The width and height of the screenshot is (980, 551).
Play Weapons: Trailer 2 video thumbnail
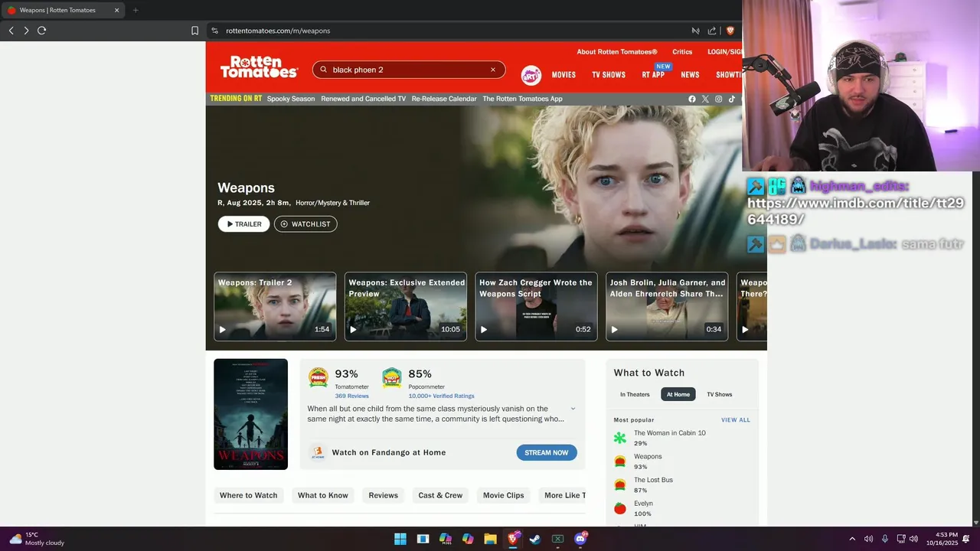(275, 307)
